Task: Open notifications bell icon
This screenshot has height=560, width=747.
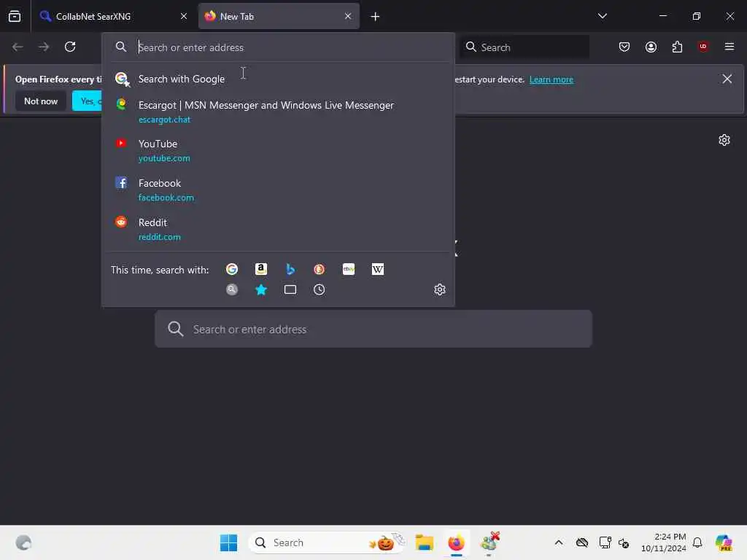Action: click(x=697, y=542)
